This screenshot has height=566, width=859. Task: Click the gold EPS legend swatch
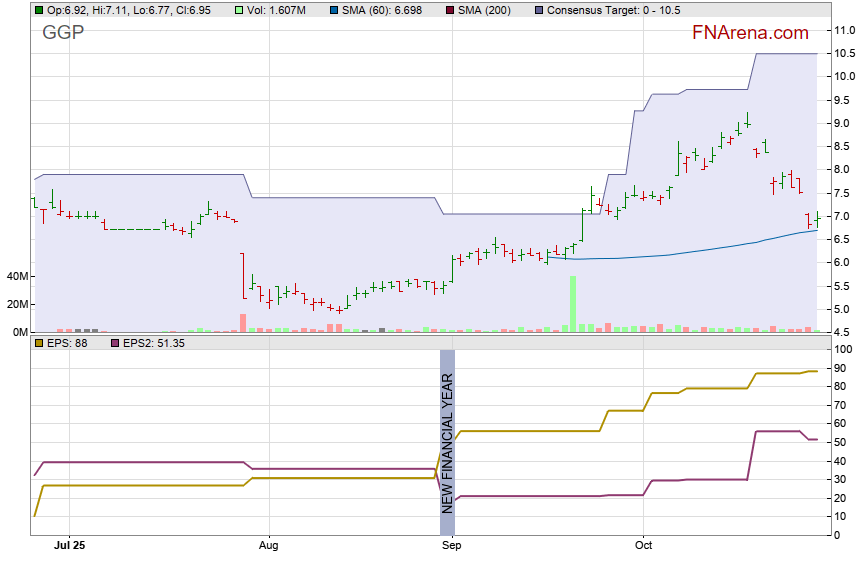39,343
